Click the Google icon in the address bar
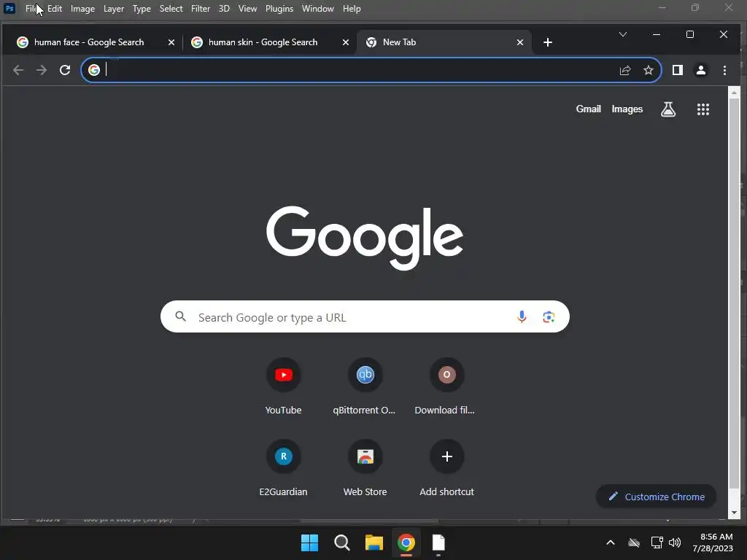Viewport: 747px width, 560px height. pyautogui.click(x=94, y=70)
